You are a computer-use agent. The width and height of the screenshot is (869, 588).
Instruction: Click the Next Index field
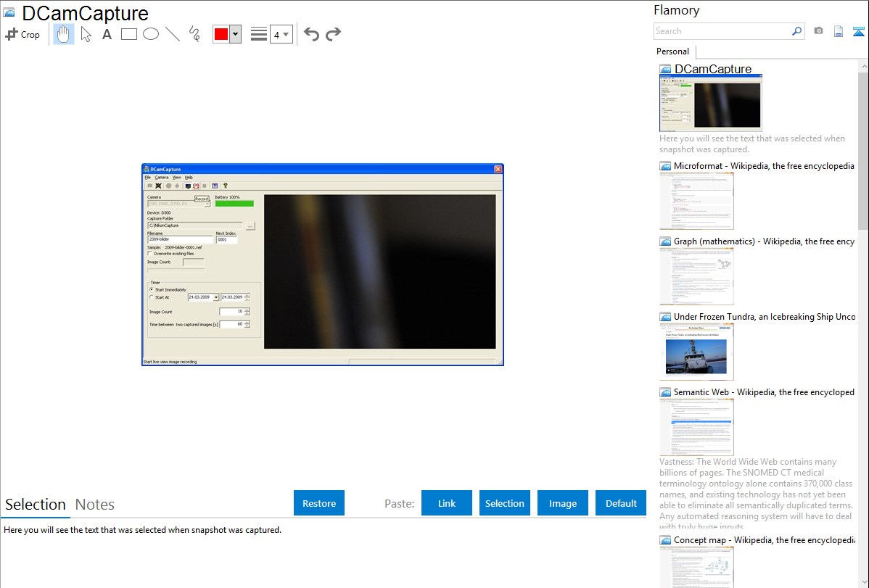tap(226, 240)
